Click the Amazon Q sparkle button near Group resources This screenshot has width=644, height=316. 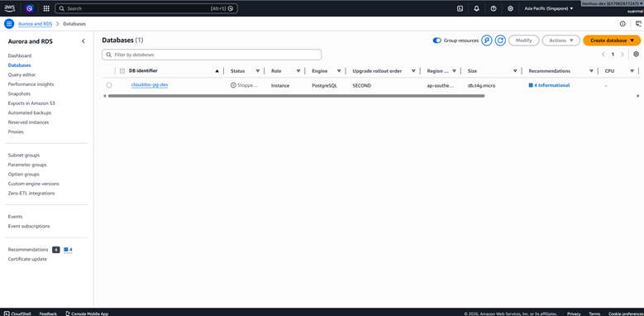coord(487,41)
